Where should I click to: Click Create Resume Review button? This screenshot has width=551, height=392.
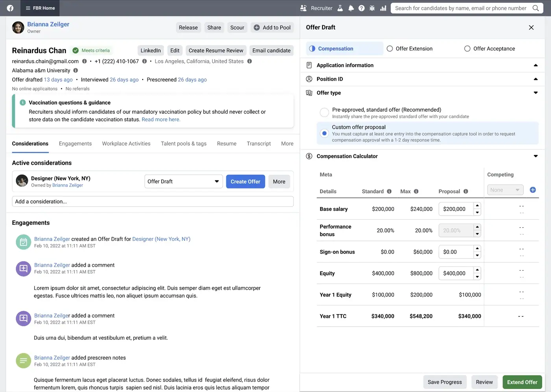[x=216, y=50]
